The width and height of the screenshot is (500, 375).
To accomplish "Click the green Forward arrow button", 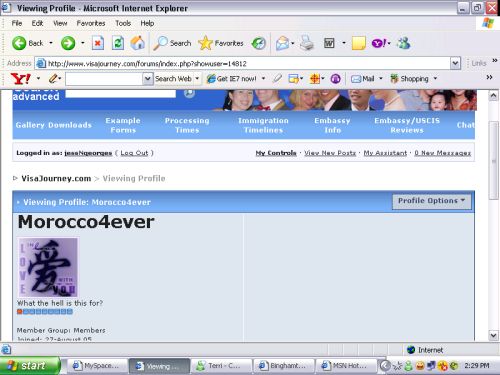I will click(x=68, y=43).
